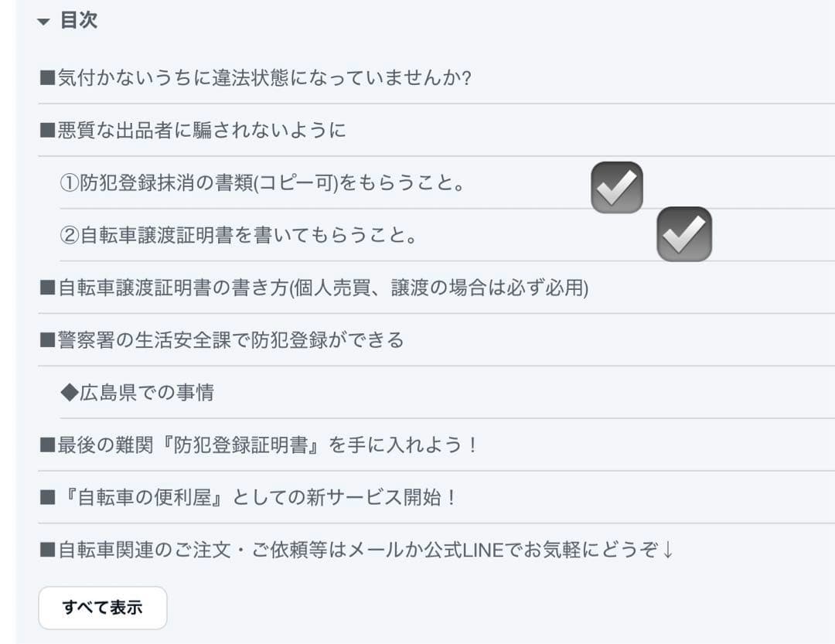This screenshot has width=835, height=644.
Task: Collapse the 目次 disclosure triangle
Action: (x=43, y=22)
